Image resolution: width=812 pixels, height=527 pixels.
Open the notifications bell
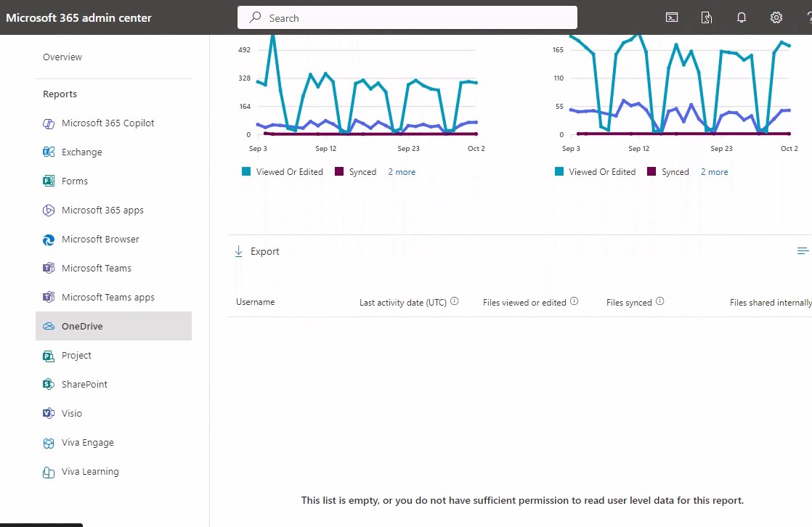(742, 17)
